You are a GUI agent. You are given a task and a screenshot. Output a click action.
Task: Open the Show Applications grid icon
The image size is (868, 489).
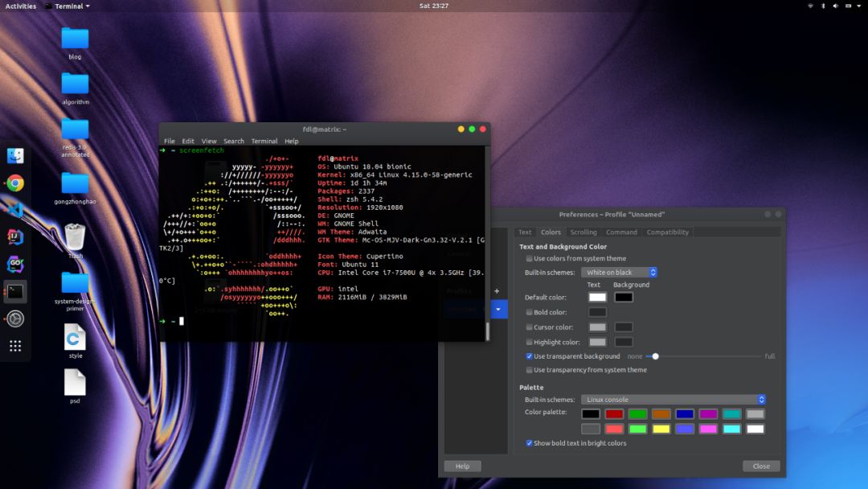pos(15,346)
